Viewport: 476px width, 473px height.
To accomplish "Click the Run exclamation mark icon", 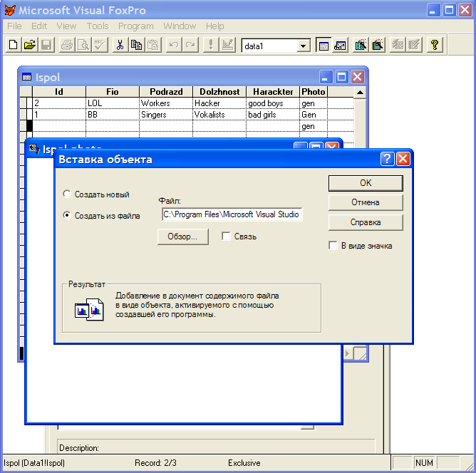I will click(211, 45).
